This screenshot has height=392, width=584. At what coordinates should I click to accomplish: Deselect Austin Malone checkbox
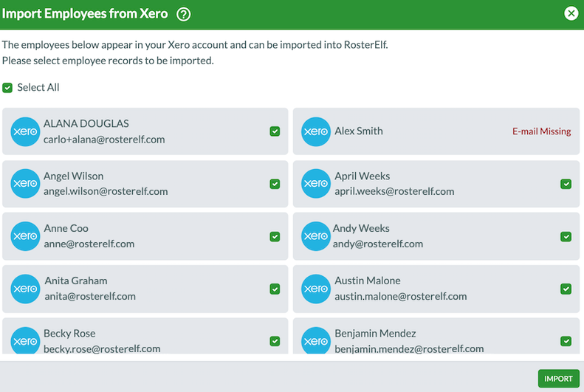click(x=566, y=289)
